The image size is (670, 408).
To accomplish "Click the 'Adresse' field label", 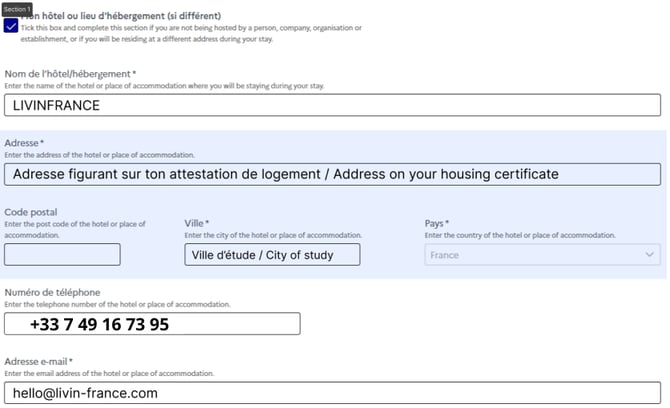I will pos(24,143).
